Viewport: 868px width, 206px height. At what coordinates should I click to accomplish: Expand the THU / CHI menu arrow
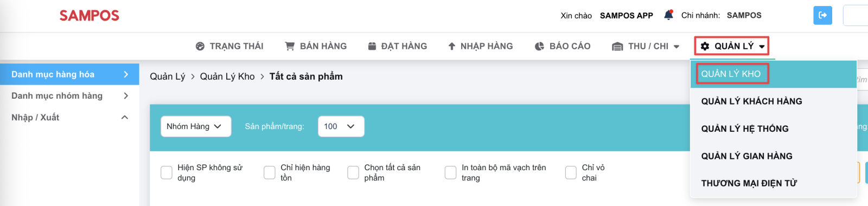[x=676, y=47]
